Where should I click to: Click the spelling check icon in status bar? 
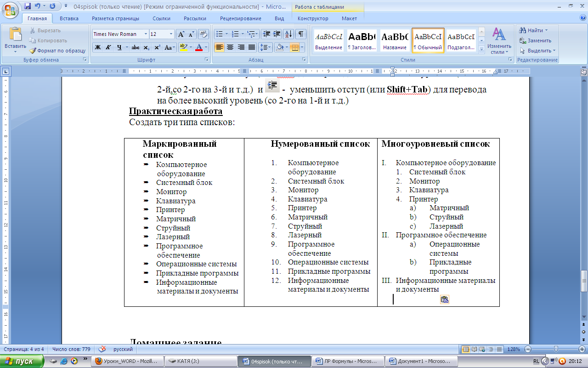click(102, 349)
